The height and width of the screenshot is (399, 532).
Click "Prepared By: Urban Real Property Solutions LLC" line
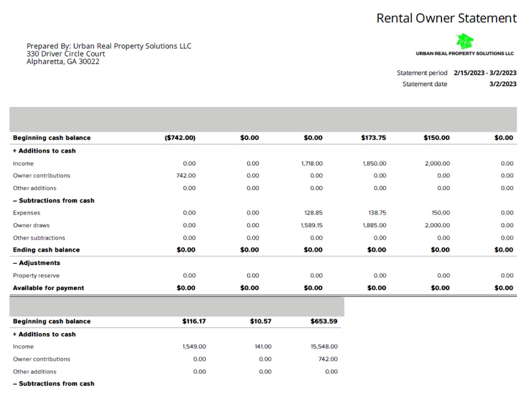[109, 46]
